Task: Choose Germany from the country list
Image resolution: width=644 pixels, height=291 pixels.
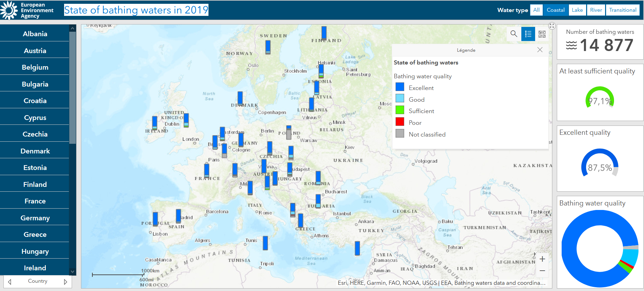Action: coord(35,218)
